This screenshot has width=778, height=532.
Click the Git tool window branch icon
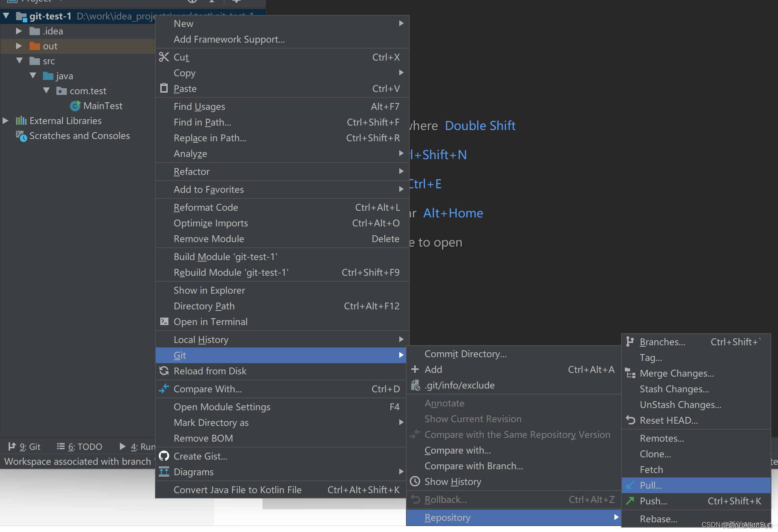pyautogui.click(x=12, y=446)
